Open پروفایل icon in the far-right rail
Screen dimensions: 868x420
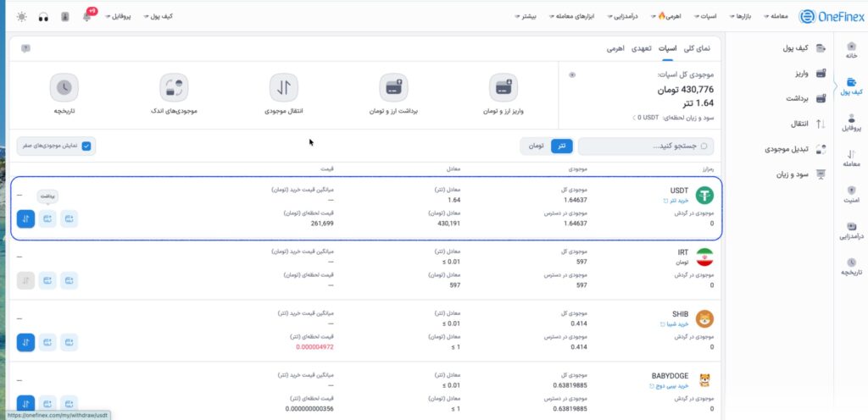pyautogui.click(x=851, y=122)
